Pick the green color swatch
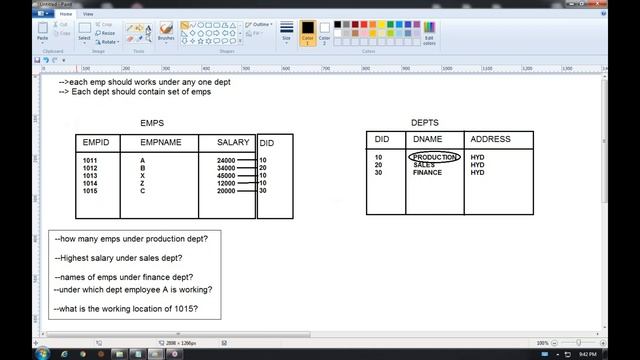Screen dimensions: 640x360 391,24
